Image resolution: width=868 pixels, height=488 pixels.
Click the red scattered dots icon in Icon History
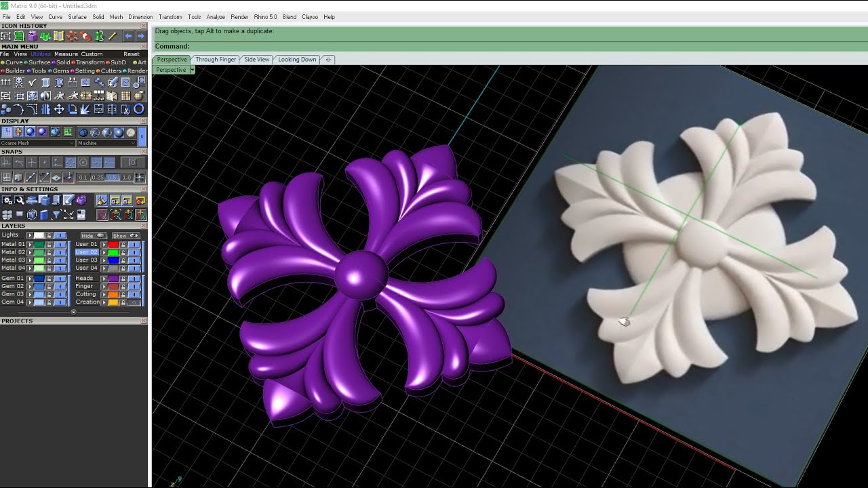click(x=72, y=36)
